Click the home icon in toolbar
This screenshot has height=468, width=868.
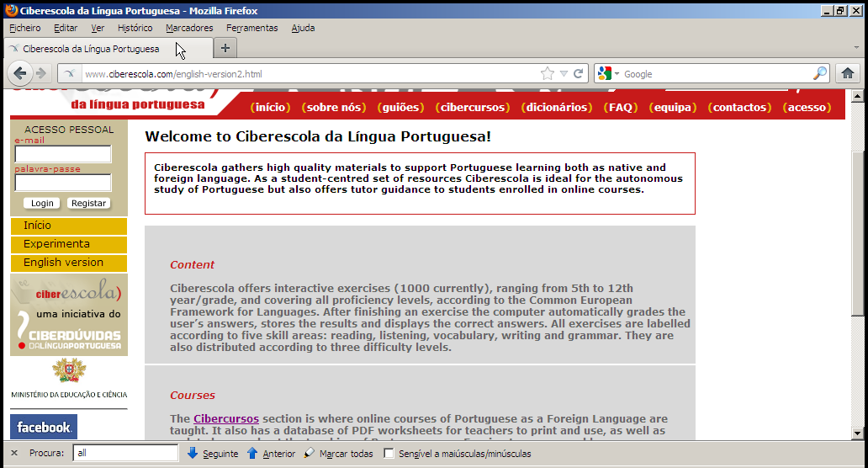(848, 74)
